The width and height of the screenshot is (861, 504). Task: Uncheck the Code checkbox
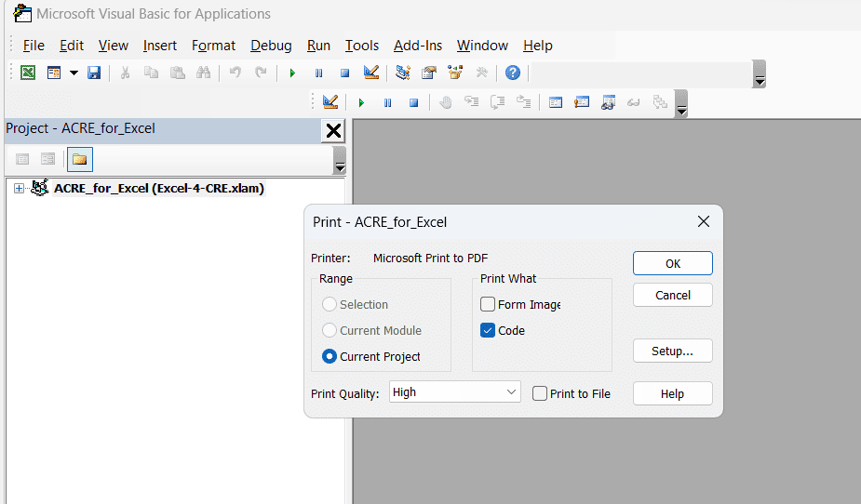(x=488, y=330)
